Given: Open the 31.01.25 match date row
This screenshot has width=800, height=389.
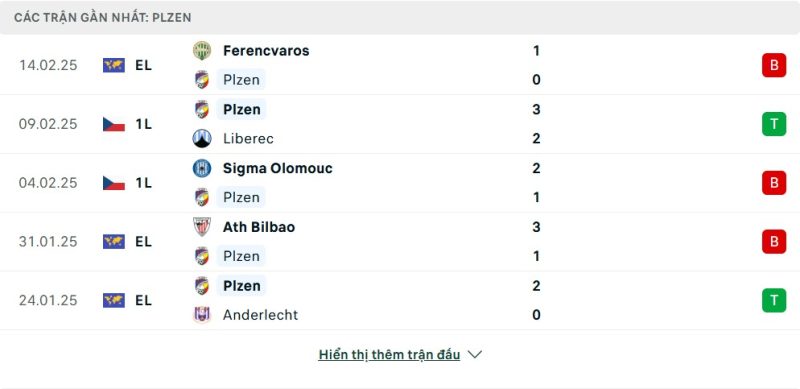Looking at the screenshot, I should [399, 241].
